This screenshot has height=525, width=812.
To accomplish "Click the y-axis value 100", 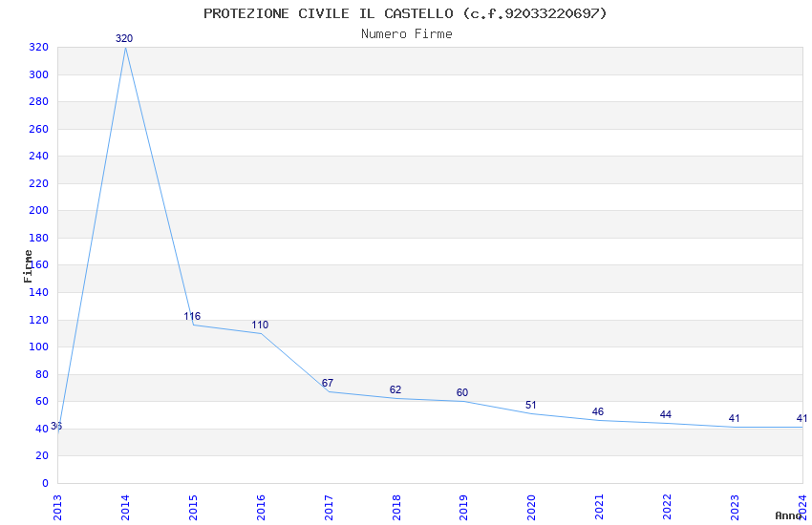I will click(39, 347).
